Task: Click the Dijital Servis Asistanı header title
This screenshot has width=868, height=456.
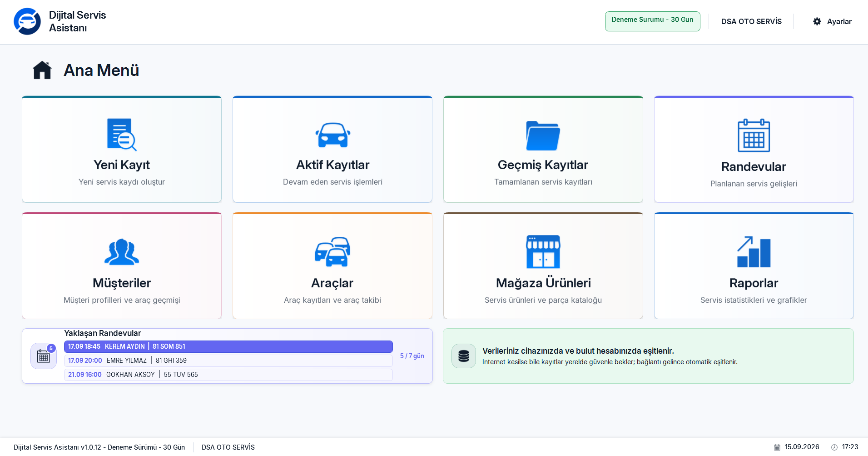Action: (x=77, y=21)
